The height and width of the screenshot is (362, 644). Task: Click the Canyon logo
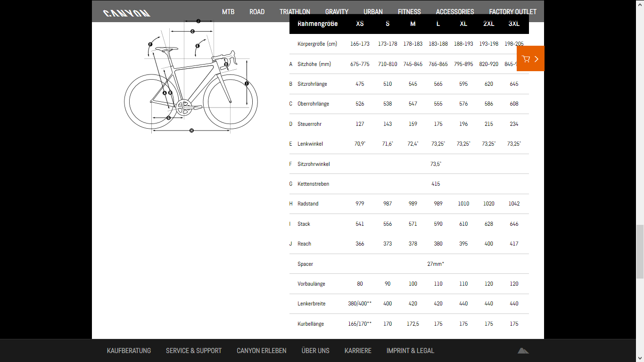tap(126, 13)
